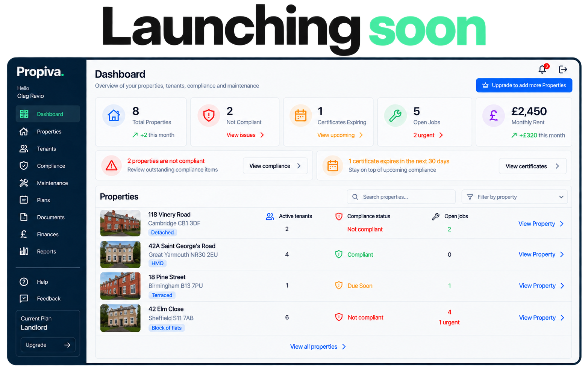588x378 pixels.
Task: Open View certificates chevron button
Action: point(532,166)
